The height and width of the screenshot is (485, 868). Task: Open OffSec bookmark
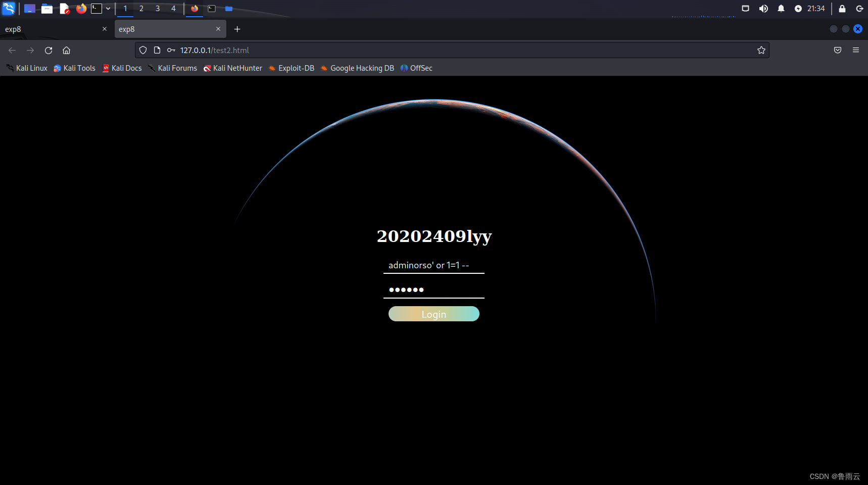416,68
